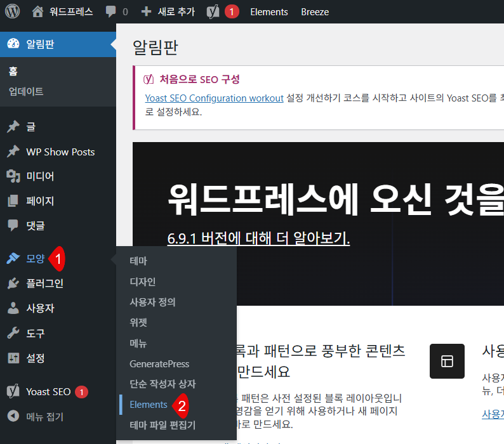Screen dimensions: 504x444
Task: Click the 알림판 page title
Action: tap(156, 47)
